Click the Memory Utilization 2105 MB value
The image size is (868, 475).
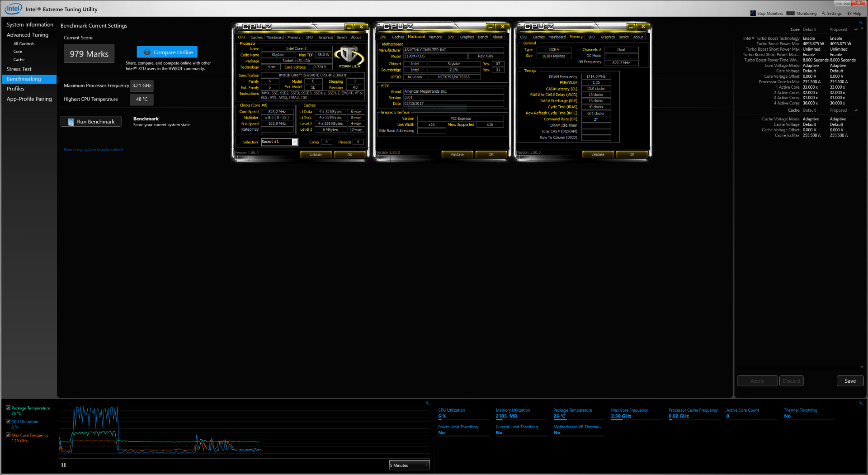coord(506,416)
